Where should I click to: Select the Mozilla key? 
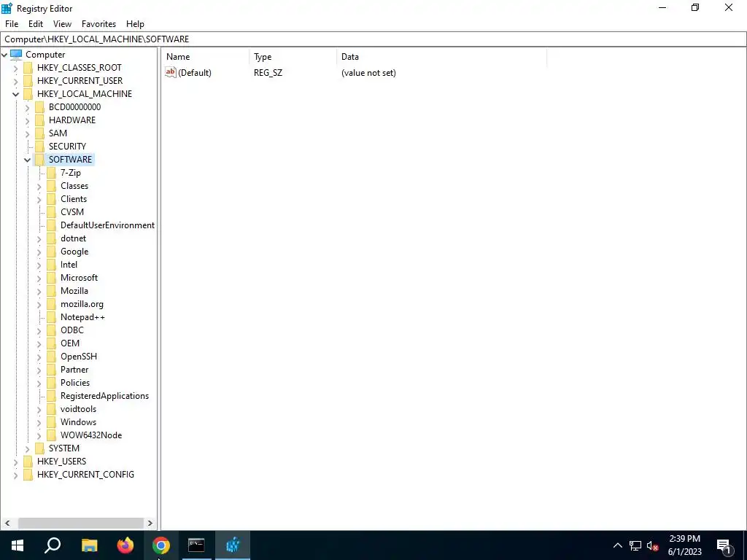pyautogui.click(x=74, y=290)
